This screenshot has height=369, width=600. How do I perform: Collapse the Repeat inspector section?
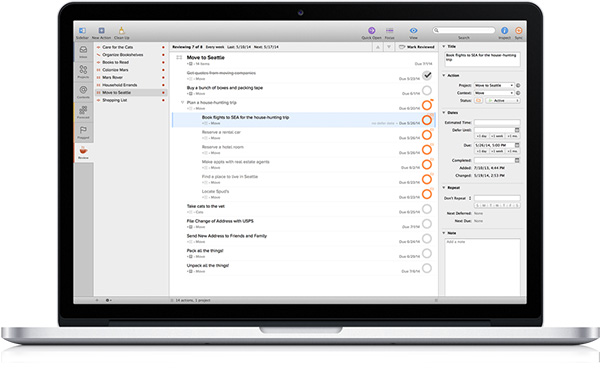444,188
